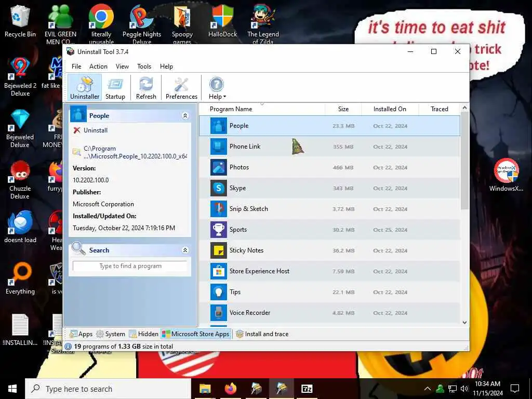
Task: Select the Tips app icon
Action: coord(219,292)
